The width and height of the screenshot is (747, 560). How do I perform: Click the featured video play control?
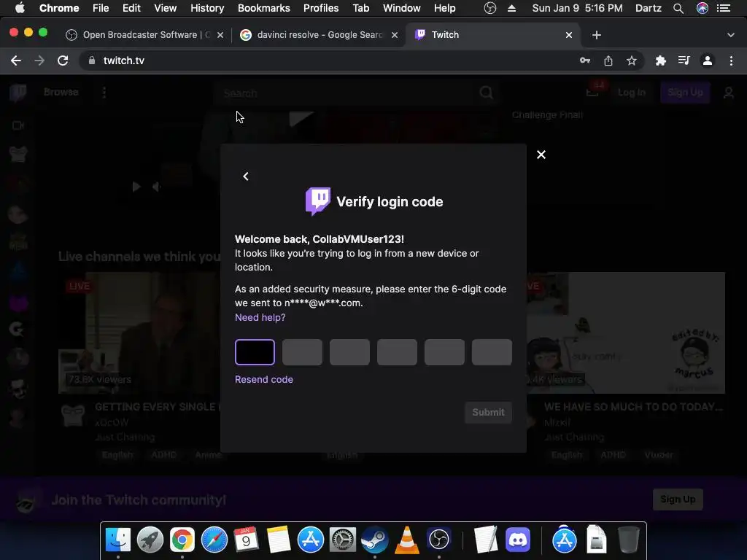click(x=136, y=187)
